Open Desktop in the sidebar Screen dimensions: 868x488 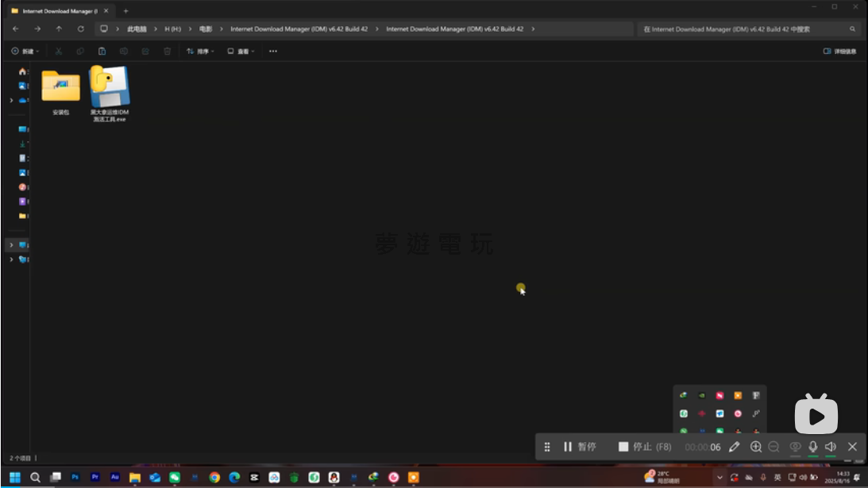coord(23,129)
